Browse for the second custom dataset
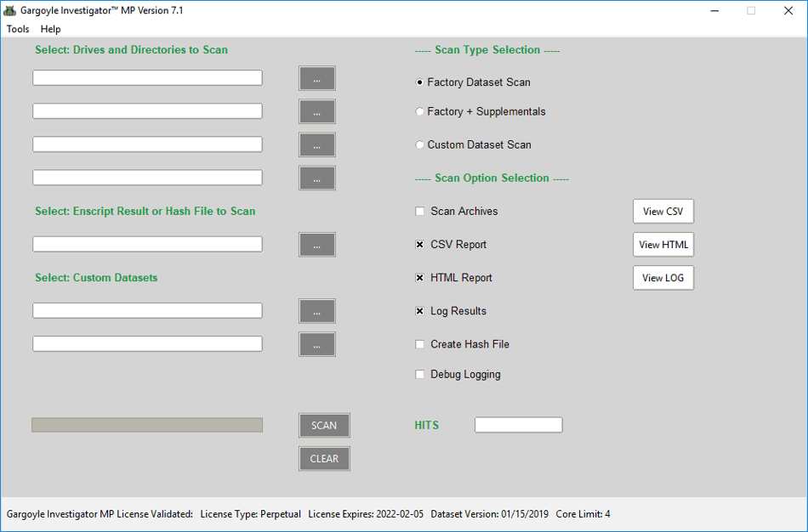The height and width of the screenshot is (532, 808). tap(317, 344)
